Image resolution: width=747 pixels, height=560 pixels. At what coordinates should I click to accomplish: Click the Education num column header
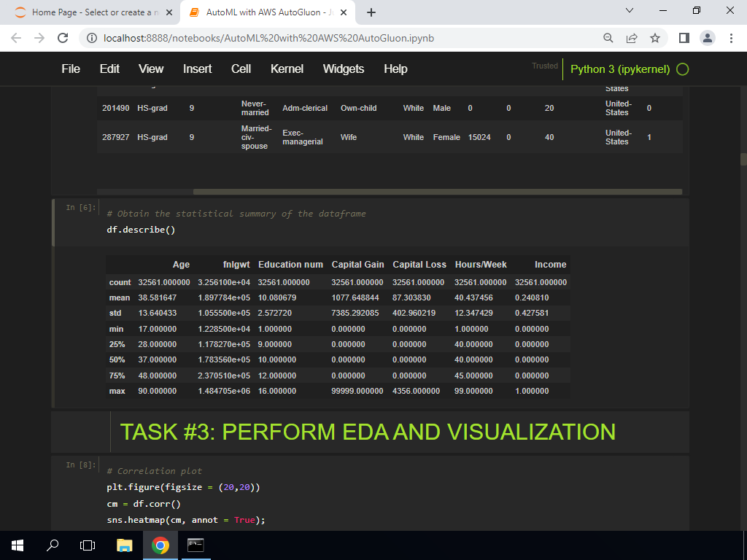pos(290,265)
